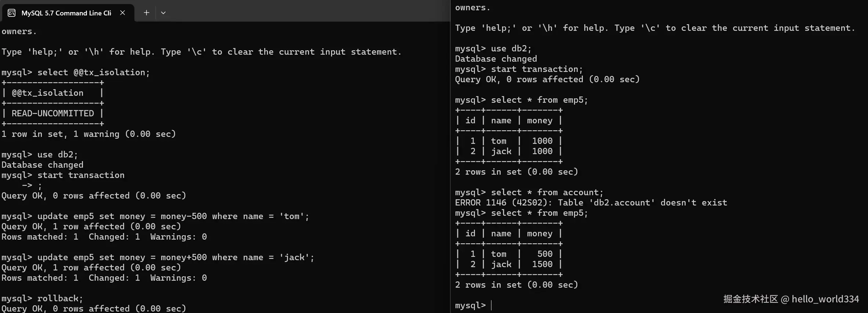Expand the new tab profile dropdown chevron

[163, 13]
